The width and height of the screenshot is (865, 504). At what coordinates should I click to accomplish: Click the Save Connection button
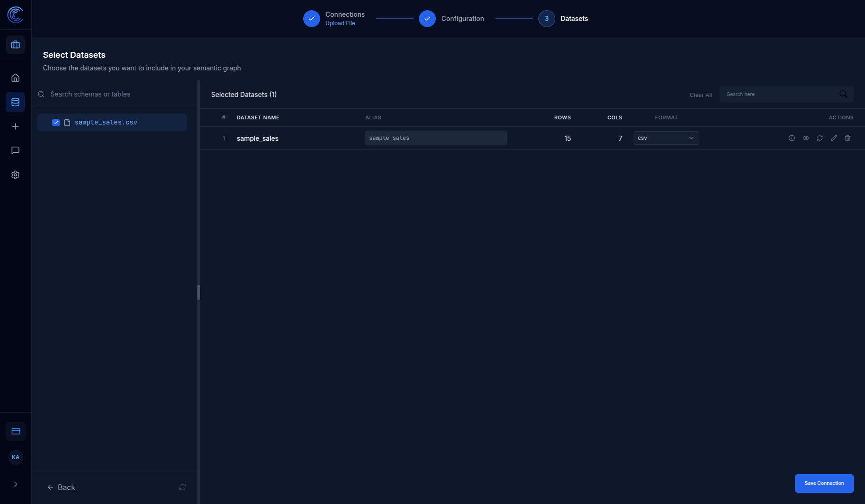[824, 483]
